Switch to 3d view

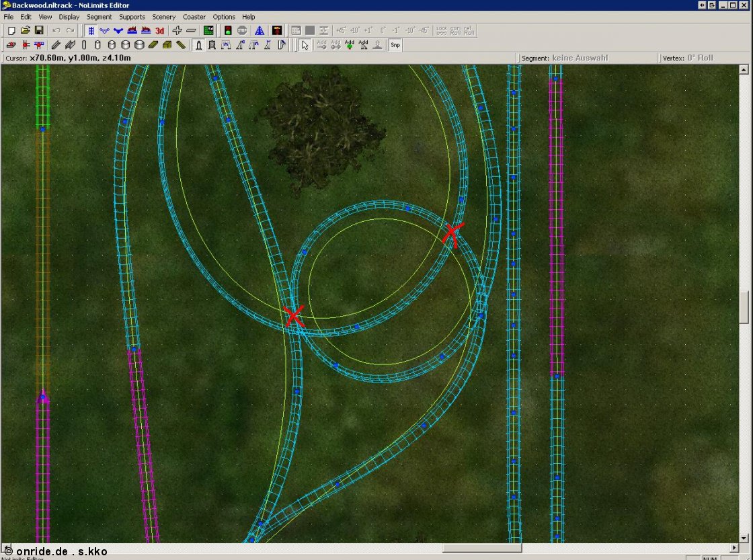point(160,30)
